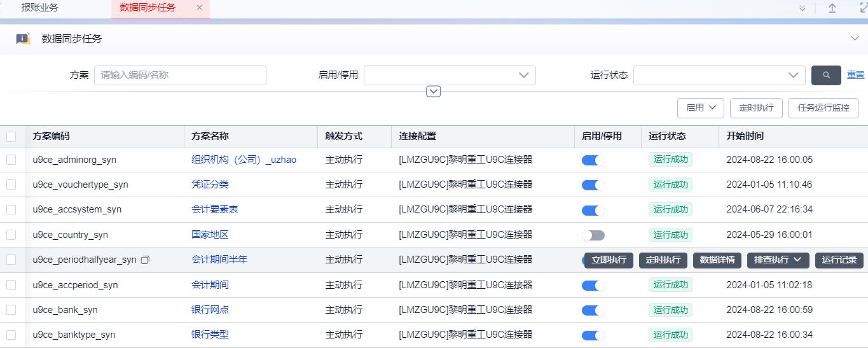Expand more filters with center chevron box
This screenshot has width=868, height=348.
click(x=434, y=92)
